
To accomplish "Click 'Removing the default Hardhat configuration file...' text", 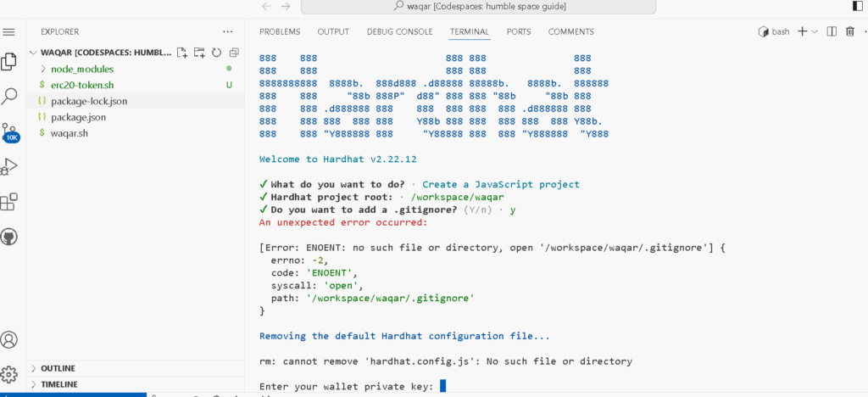I will [404, 336].
